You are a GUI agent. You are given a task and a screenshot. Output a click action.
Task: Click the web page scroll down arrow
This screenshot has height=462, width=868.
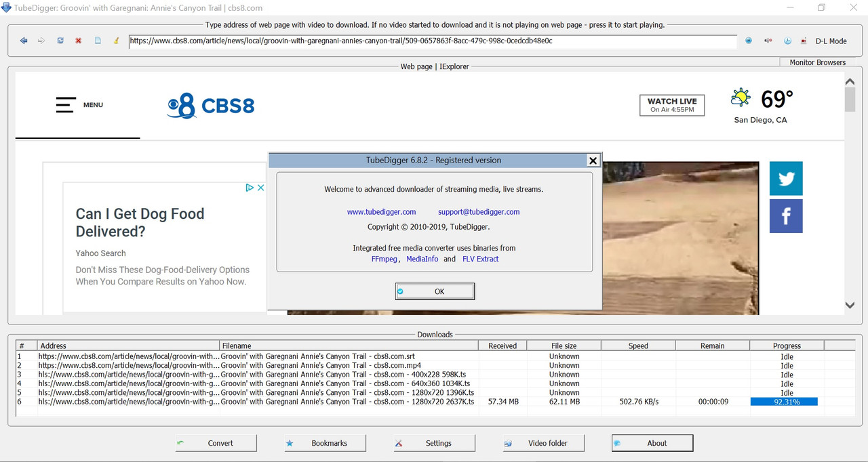pyautogui.click(x=850, y=306)
